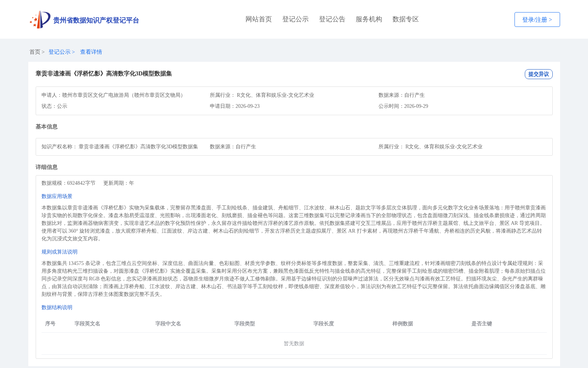This screenshot has width=588, height=368.
Task: Select the 申请人 text line
Action: [113, 95]
